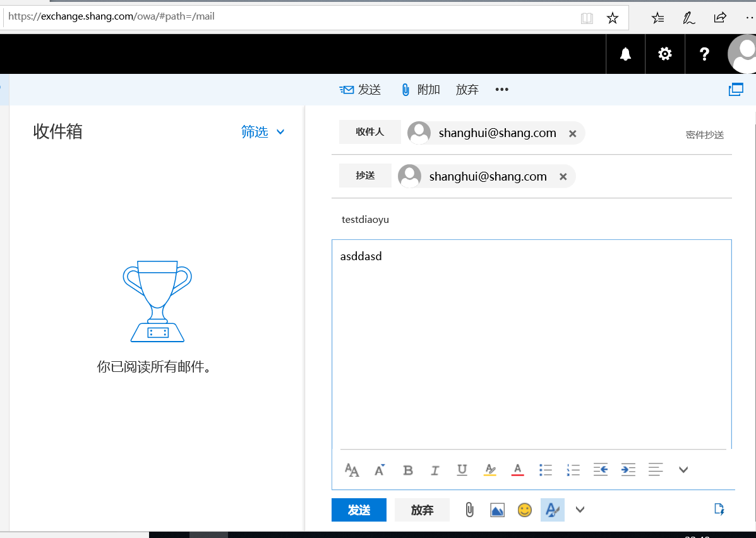Viewport: 756px width, 538px height.
Task: Toggle bold formatting
Action: point(408,470)
